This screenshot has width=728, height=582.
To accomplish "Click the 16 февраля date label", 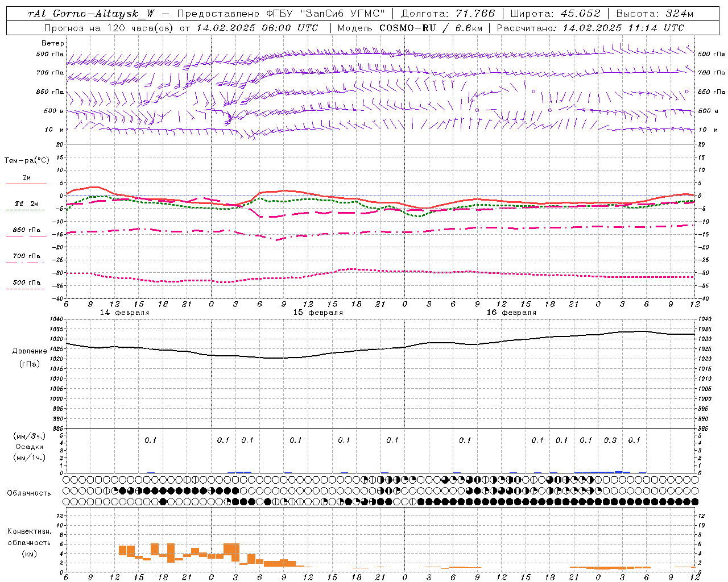I will 511,313.
